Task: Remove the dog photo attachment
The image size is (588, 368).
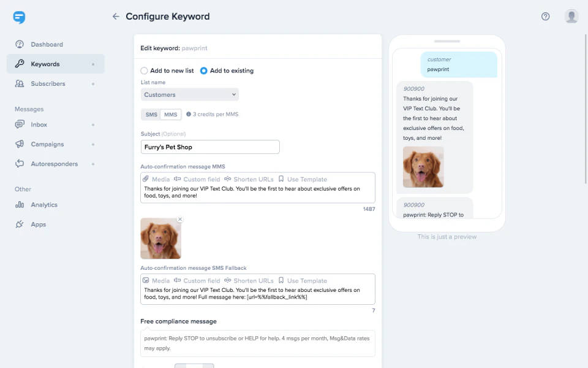Action: tap(180, 219)
